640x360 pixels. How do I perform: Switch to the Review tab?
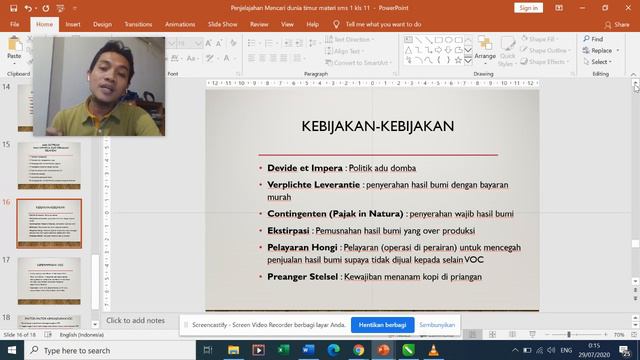click(x=259, y=24)
